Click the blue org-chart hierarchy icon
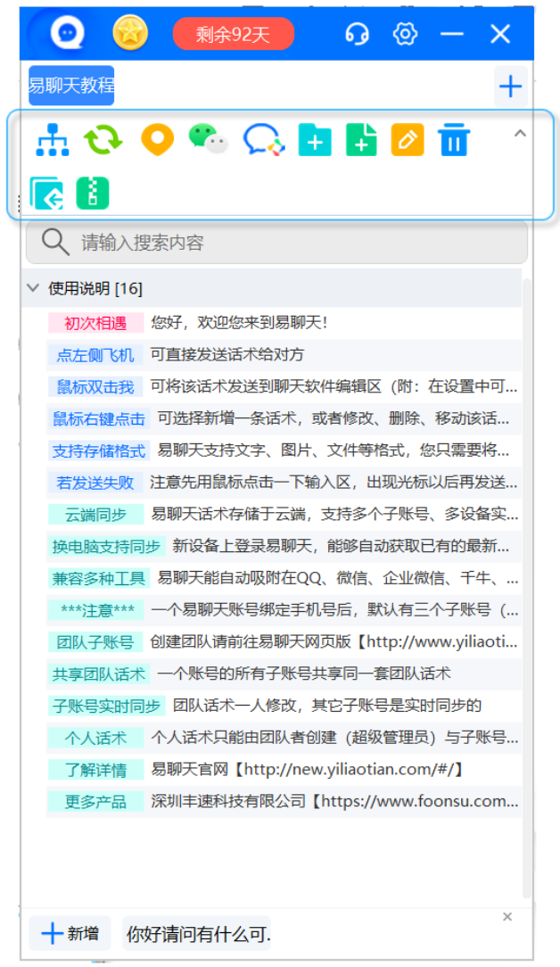The image size is (560, 967). 53,140
